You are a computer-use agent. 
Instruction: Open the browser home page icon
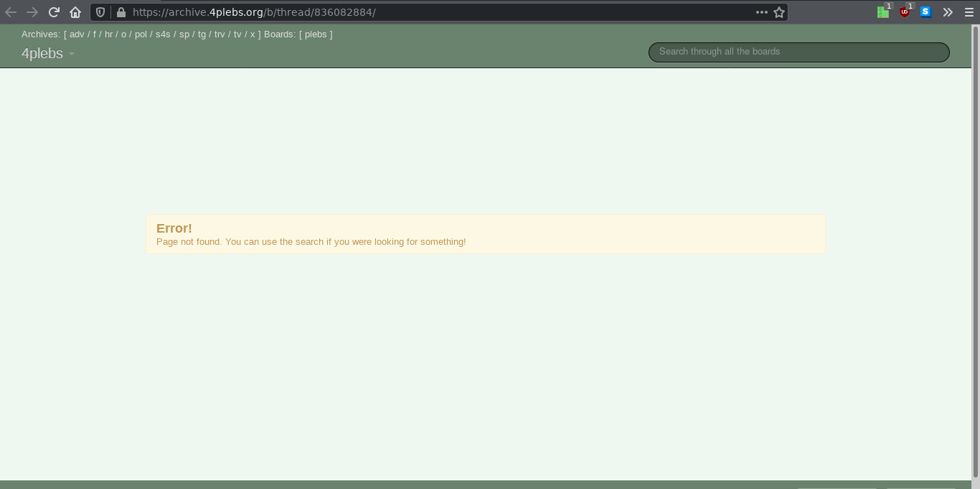coord(75,12)
